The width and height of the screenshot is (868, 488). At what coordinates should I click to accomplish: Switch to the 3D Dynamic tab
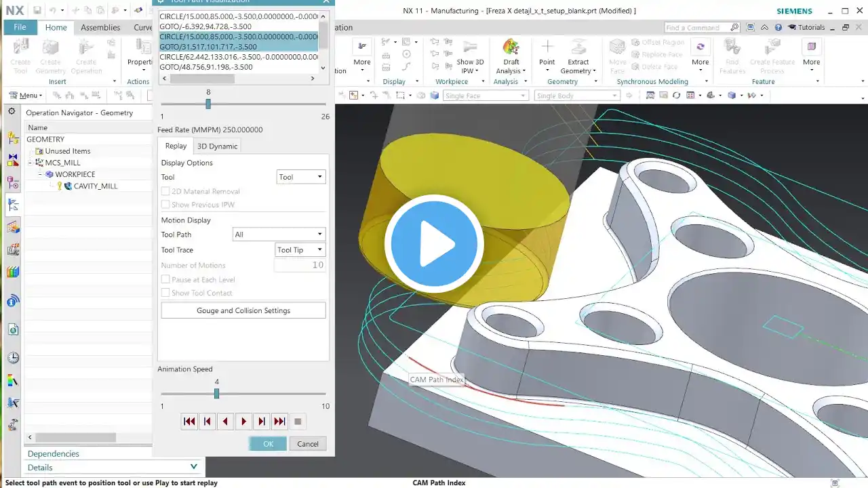(x=217, y=146)
